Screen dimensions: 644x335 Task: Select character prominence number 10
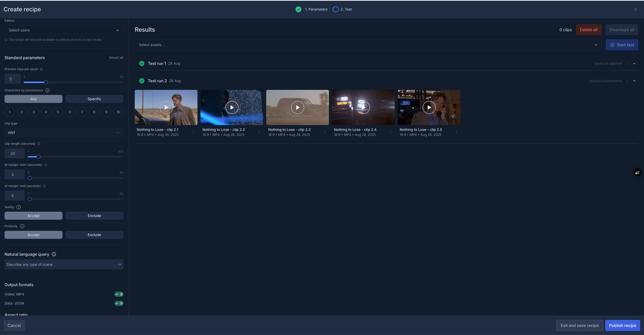coord(118,112)
